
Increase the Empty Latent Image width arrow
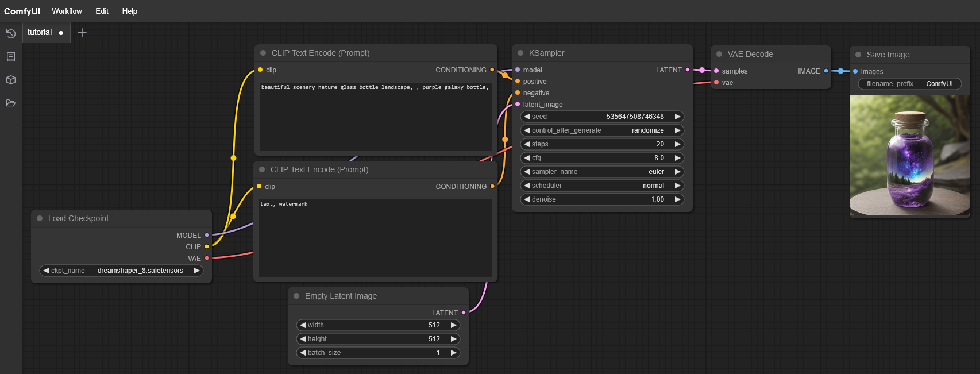[453, 325]
